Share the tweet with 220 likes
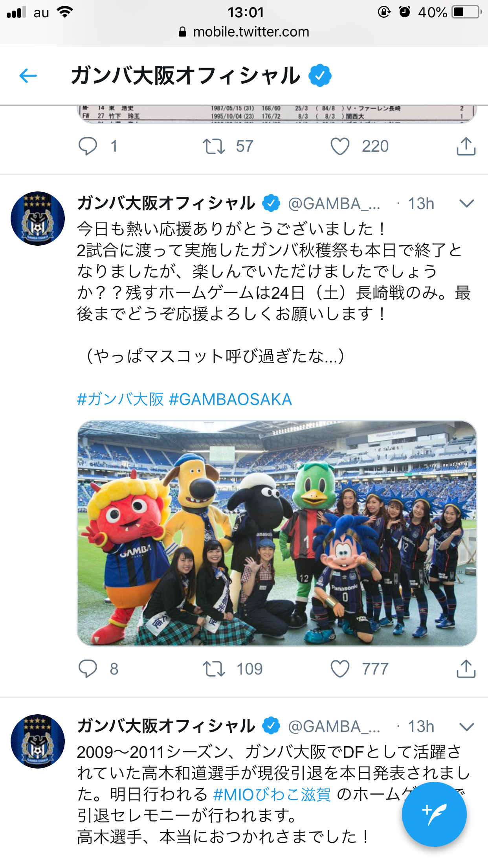The image size is (488, 868). coord(466,146)
